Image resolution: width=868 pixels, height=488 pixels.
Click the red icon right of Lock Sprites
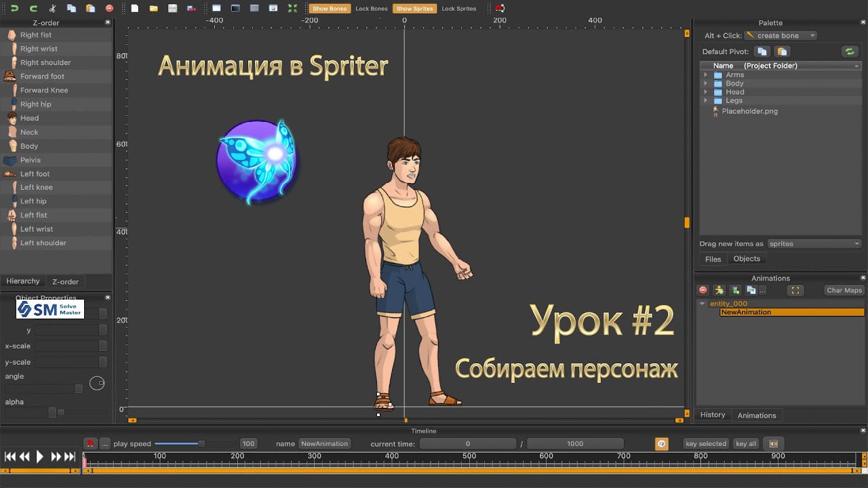500,8
